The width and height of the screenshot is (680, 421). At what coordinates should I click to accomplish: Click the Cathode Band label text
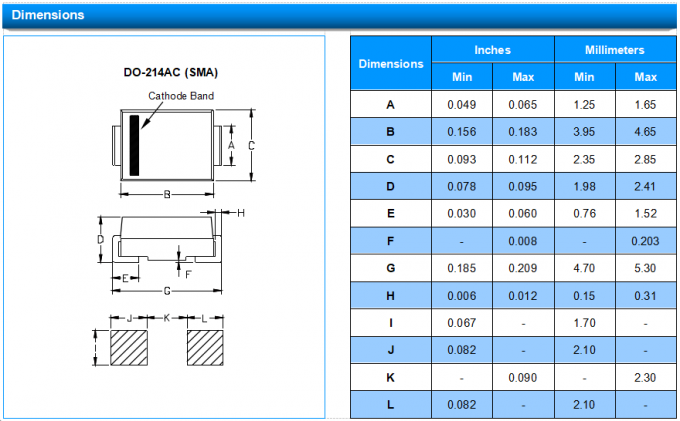click(x=180, y=96)
